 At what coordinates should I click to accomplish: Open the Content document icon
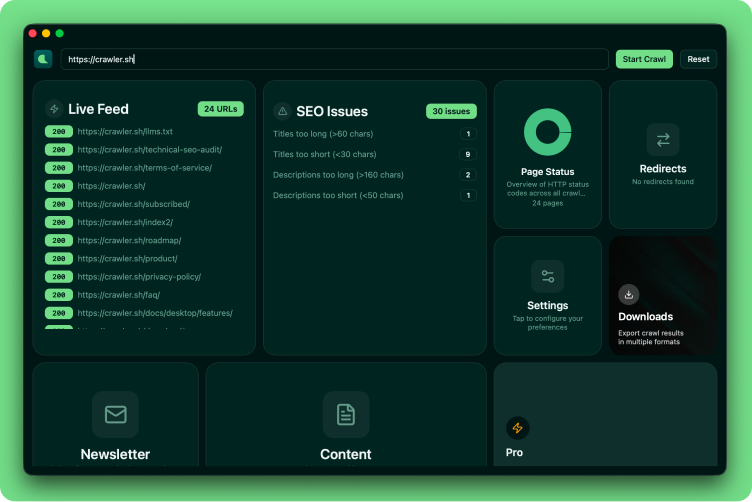[x=346, y=414]
